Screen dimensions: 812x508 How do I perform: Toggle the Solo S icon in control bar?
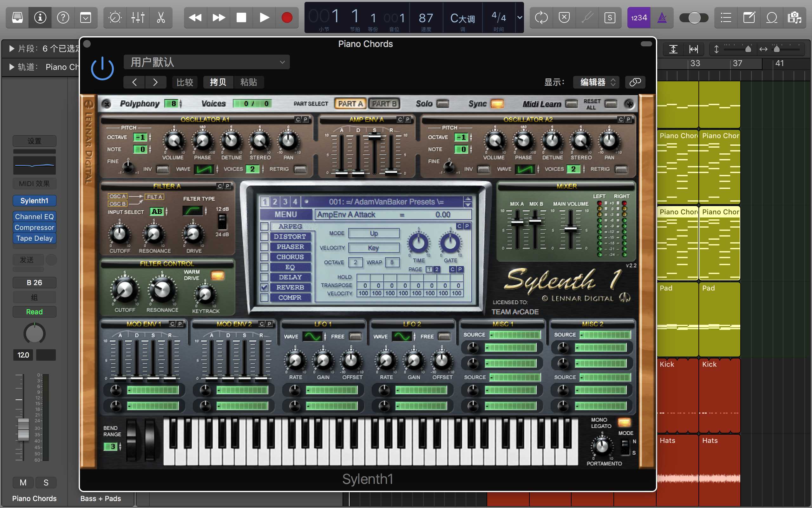pyautogui.click(x=610, y=17)
